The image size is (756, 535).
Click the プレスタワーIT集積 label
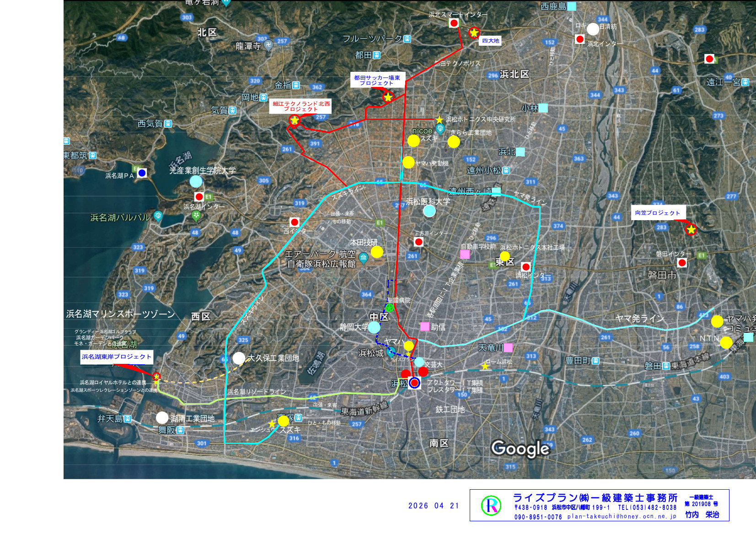tap(455, 390)
